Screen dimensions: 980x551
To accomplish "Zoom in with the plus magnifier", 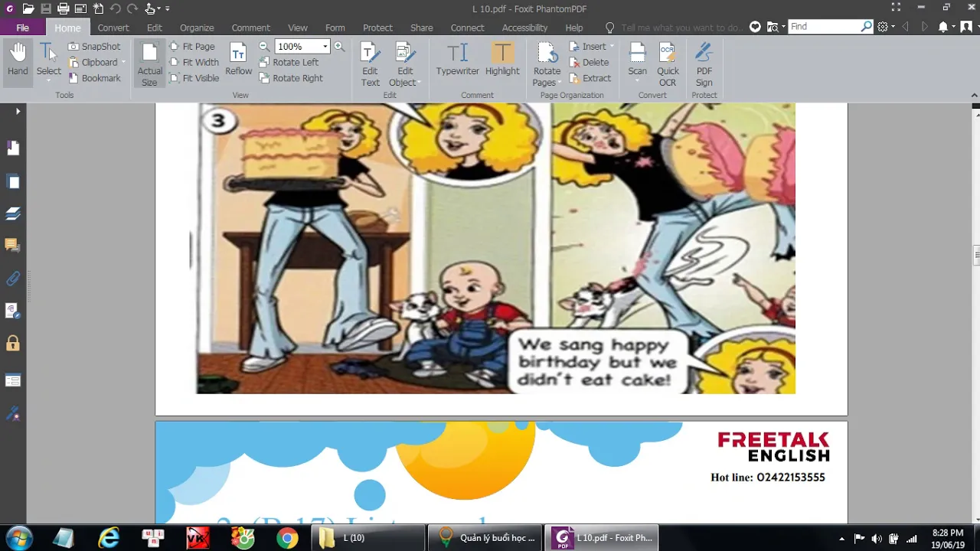I will (339, 47).
